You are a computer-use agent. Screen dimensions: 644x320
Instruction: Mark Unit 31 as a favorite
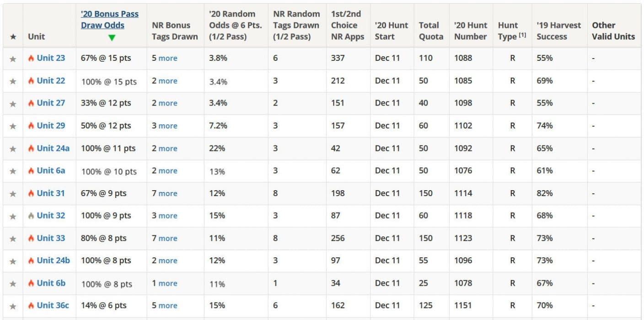click(x=13, y=194)
